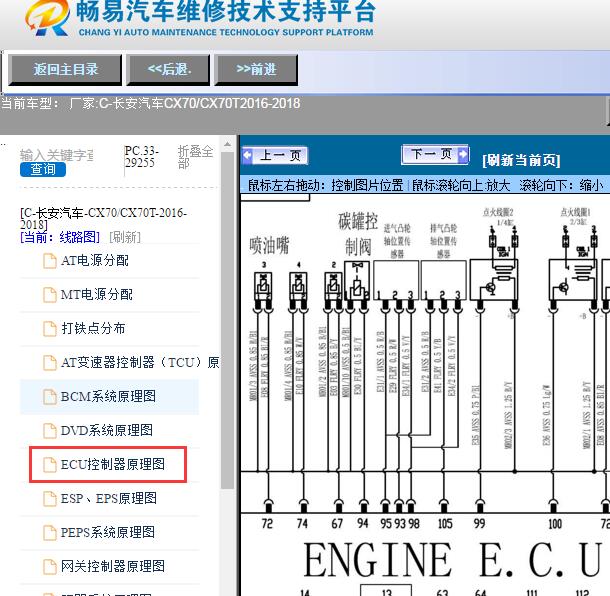Click ECU pin number 99
This screenshot has width=610, height=596.
coord(479,524)
